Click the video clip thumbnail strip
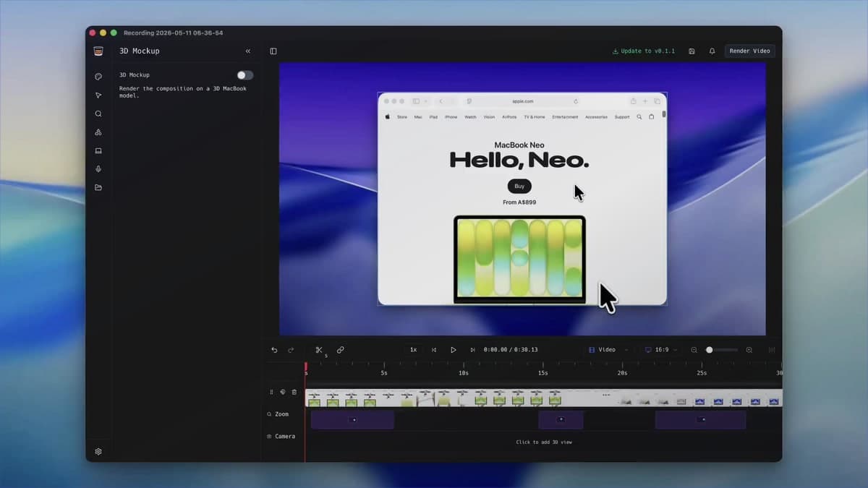Image resolution: width=868 pixels, height=488 pixels. click(x=543, y=398)
